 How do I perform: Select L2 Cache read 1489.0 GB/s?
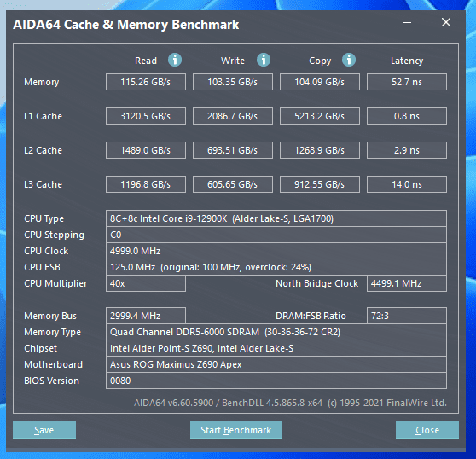[x=146, y=150]
